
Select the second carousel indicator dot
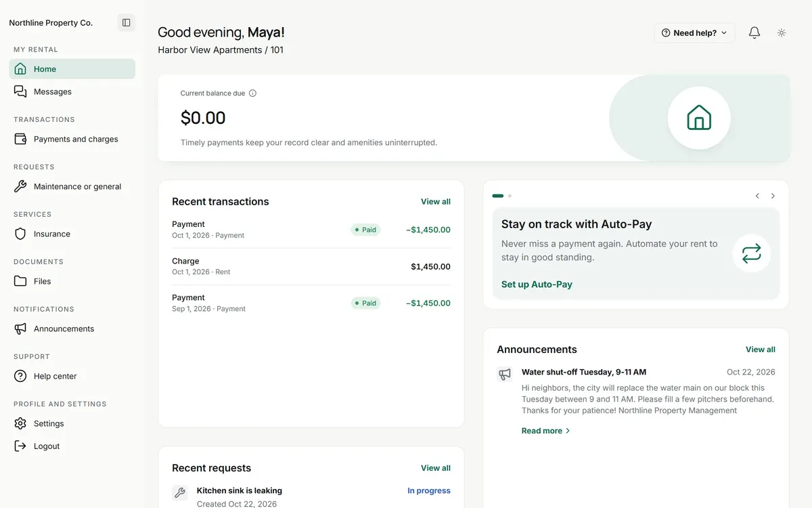[510, 196]
